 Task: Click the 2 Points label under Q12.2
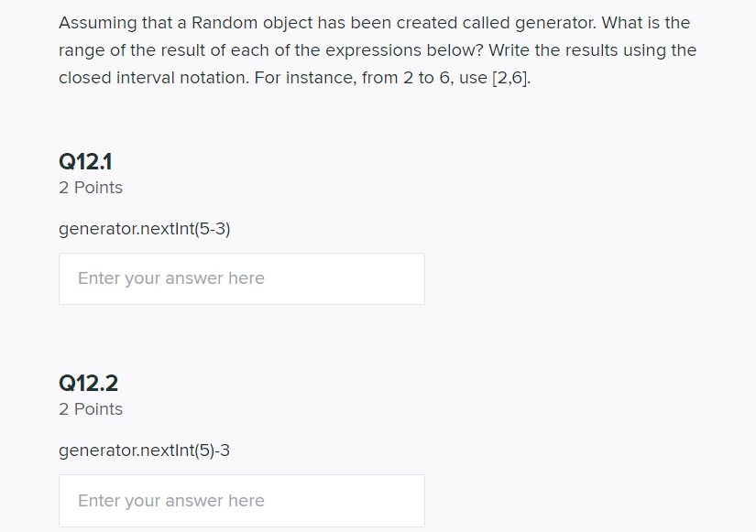click(90, 409)
